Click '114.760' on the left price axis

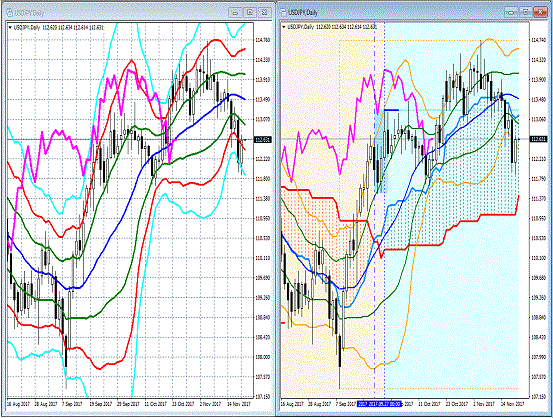[x=263, y=40]
